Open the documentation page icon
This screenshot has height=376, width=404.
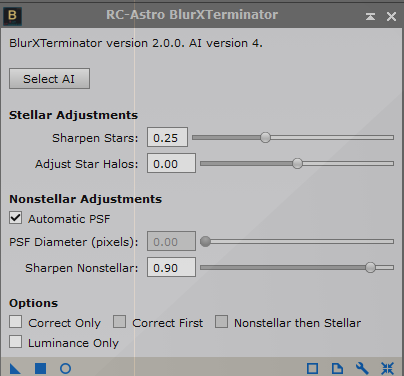click(x=337, y=369)
